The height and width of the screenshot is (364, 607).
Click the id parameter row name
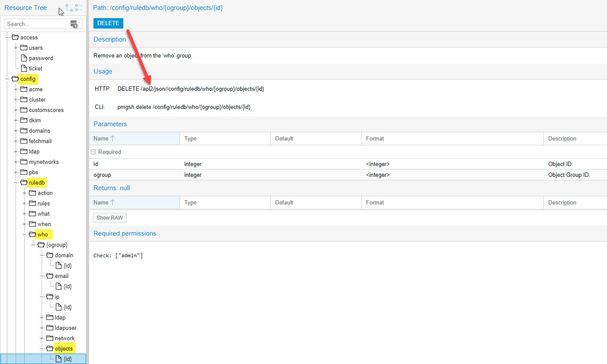click(x=96, y=164)
